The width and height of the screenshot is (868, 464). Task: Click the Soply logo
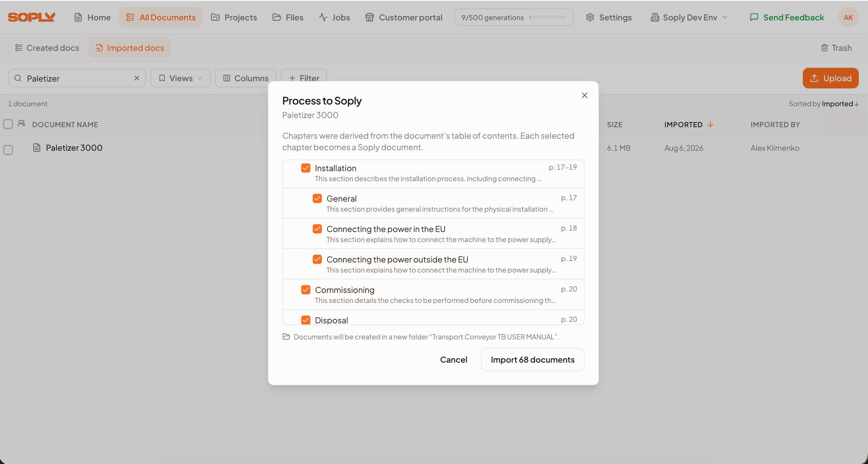tap(31, 17)
